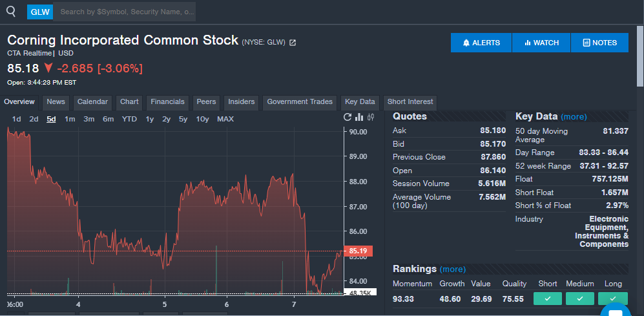Add stock with the WATCH button
The image size is (644, 316).
(541, 43)
